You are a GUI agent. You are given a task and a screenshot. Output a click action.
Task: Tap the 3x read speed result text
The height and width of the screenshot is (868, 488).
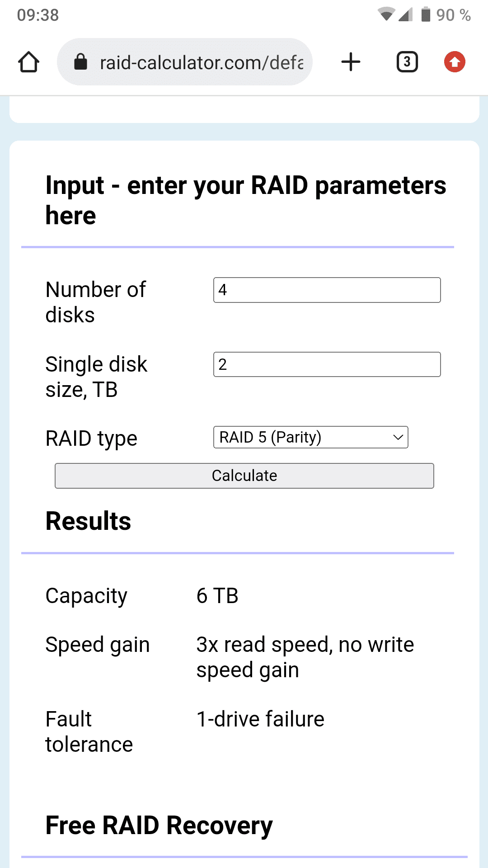click(305, 657)
